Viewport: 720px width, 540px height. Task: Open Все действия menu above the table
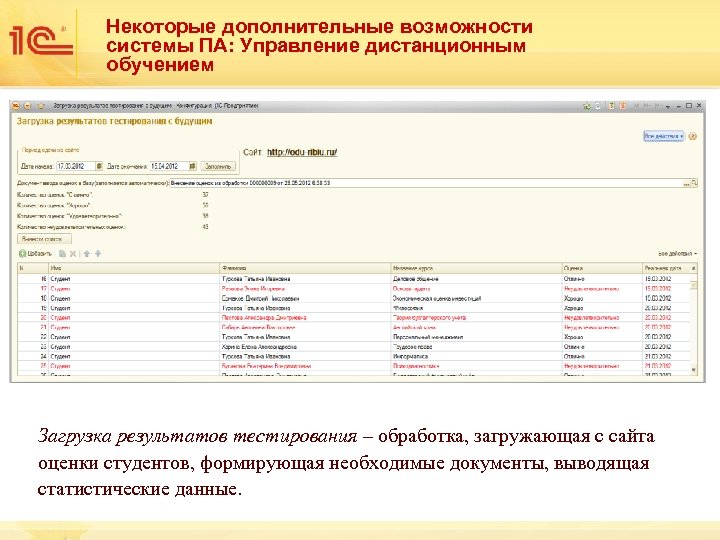click(x=678, y=253)
